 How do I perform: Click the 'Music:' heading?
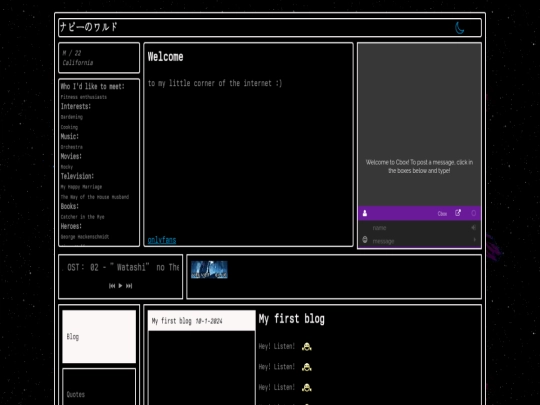point(70,136)
